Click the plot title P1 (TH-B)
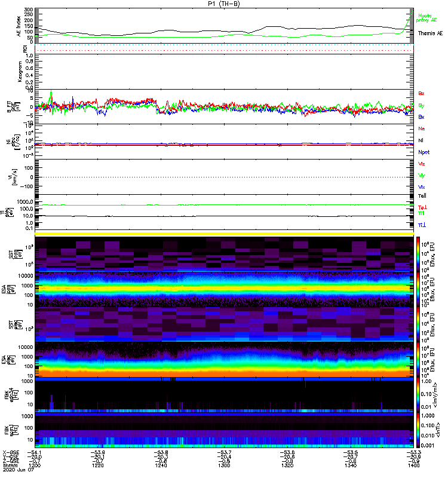 point(224,4)
